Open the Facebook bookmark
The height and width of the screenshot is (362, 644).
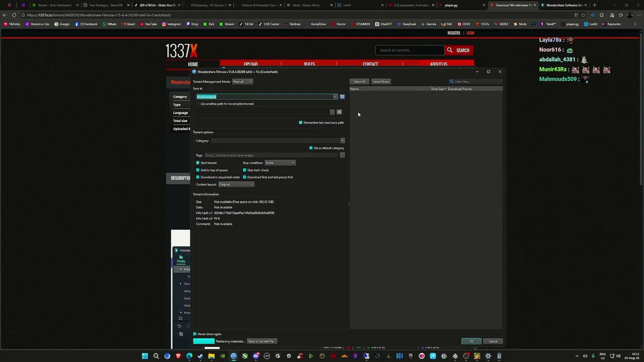[x=86, y=24]
